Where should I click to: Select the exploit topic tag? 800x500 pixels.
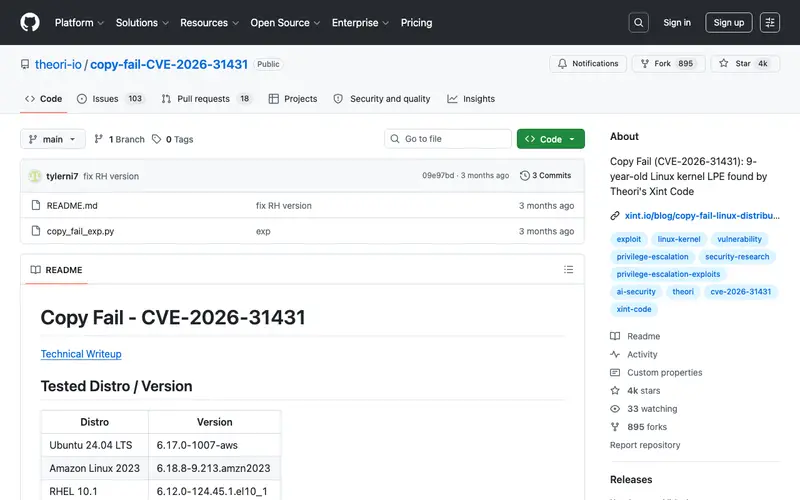629,239
